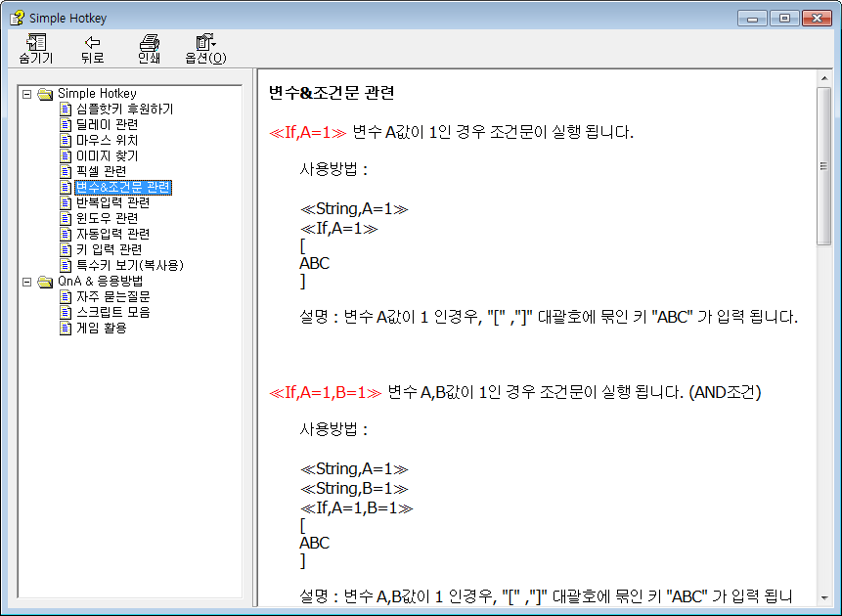Click page icon beside 특수키 보기(복사용)

click(66, 265)
